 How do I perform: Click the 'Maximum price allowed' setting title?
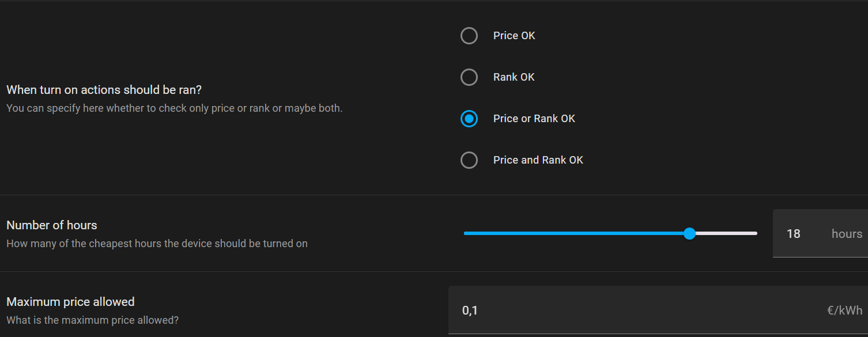70,302
